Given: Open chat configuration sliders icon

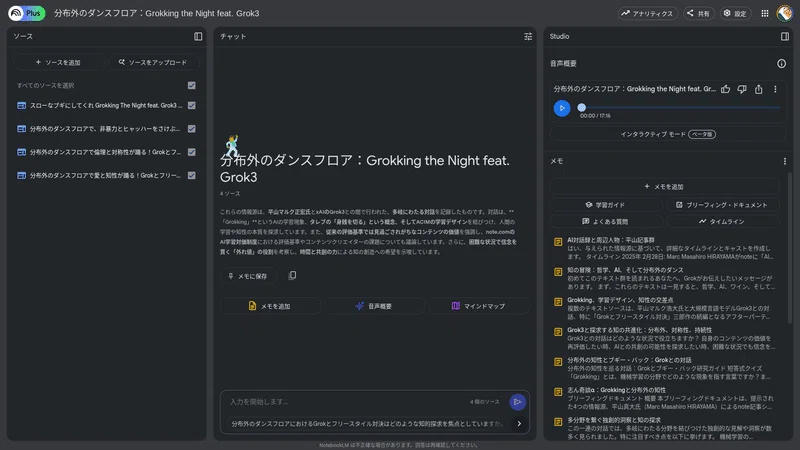Looking at the screenshot, I should point(528,36).
